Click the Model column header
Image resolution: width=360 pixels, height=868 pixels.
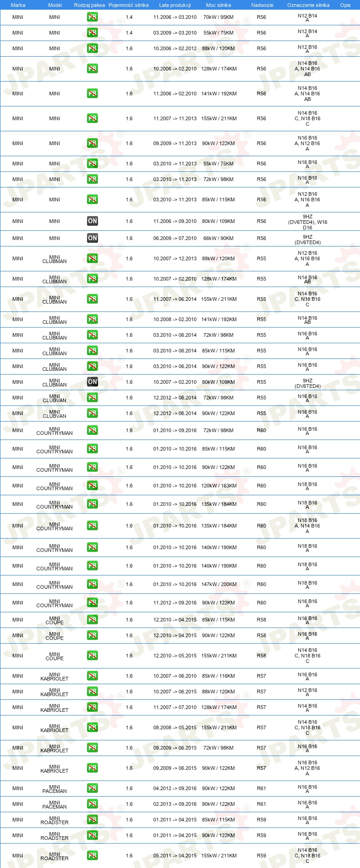55,5
